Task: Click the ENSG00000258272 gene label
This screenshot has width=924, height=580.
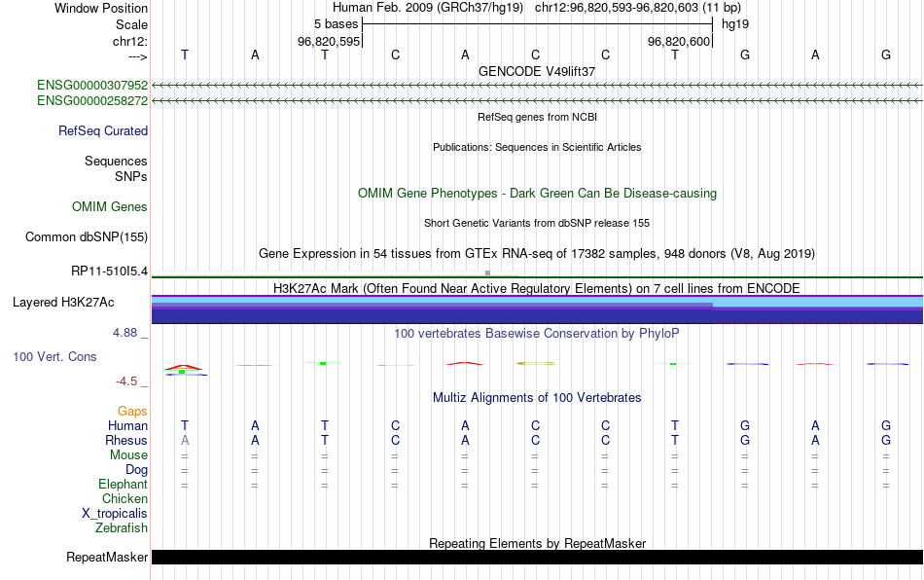Action: (92, 101)
